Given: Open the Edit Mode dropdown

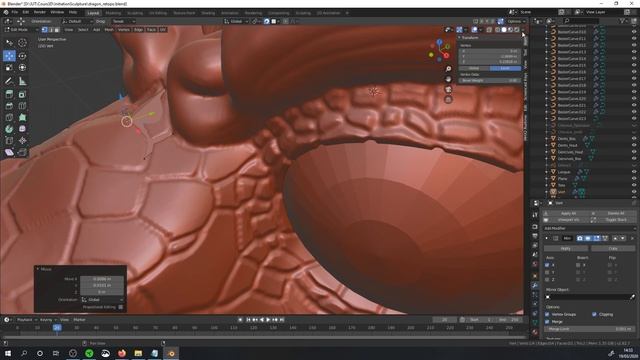Looking at the screenshot, I should 21,30.
